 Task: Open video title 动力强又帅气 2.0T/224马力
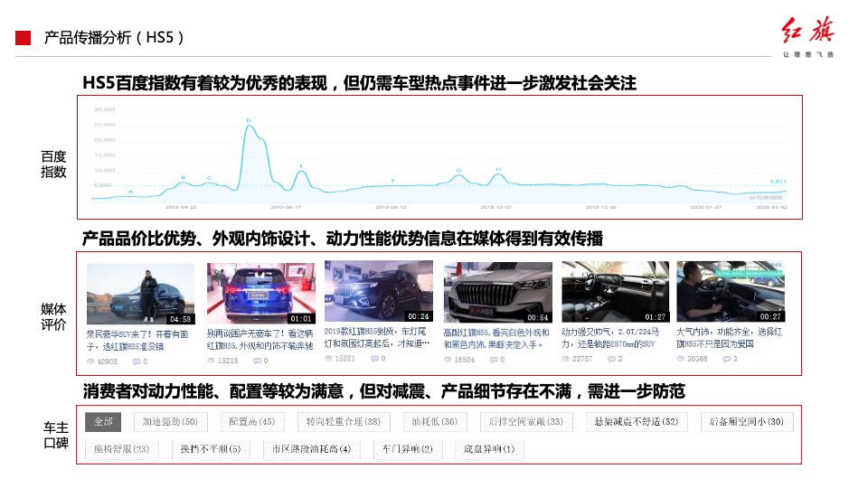click(x=610, y=337)
